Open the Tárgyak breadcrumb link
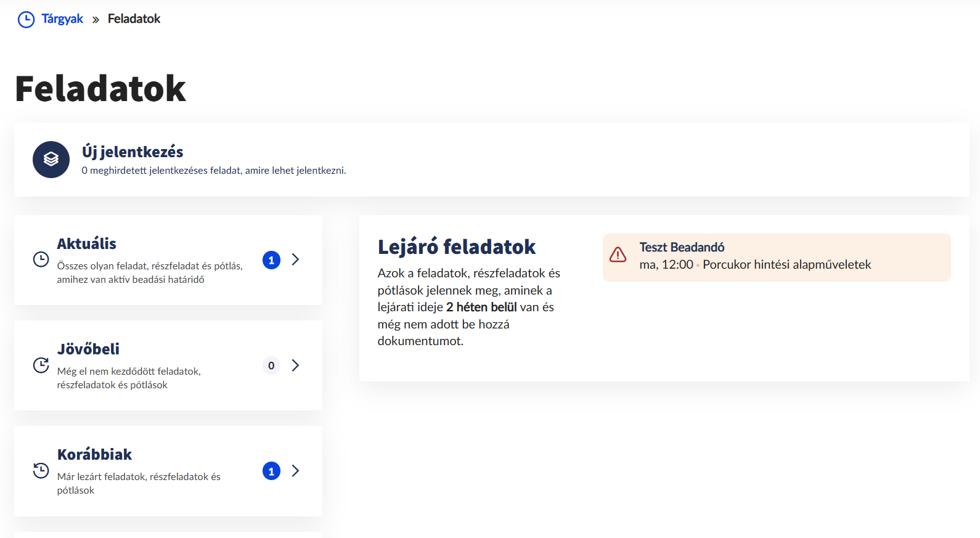Viewport: 980px width, 538px height. click(x=62, y=19)
